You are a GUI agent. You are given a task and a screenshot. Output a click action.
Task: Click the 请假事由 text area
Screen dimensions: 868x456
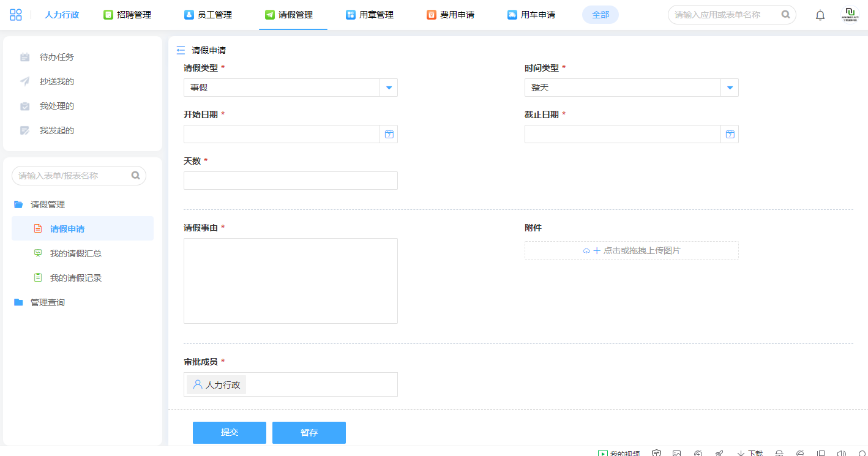coord(291,280)
